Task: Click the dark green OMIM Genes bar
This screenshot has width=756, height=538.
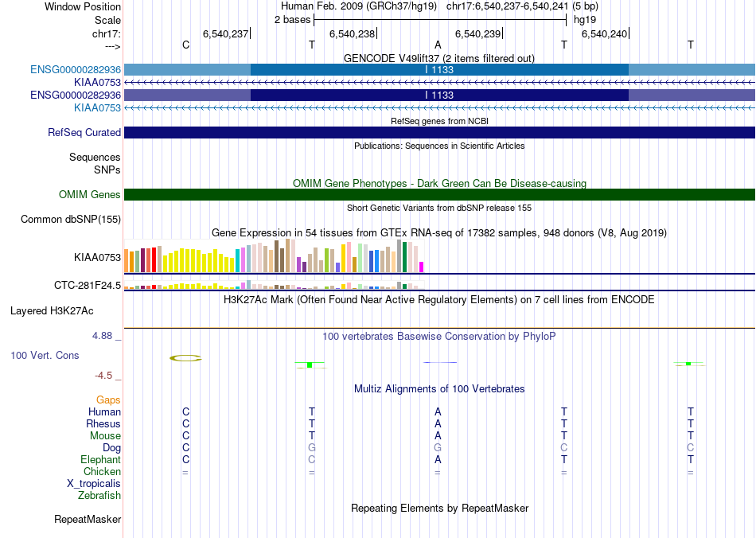Action: (439, 194)
